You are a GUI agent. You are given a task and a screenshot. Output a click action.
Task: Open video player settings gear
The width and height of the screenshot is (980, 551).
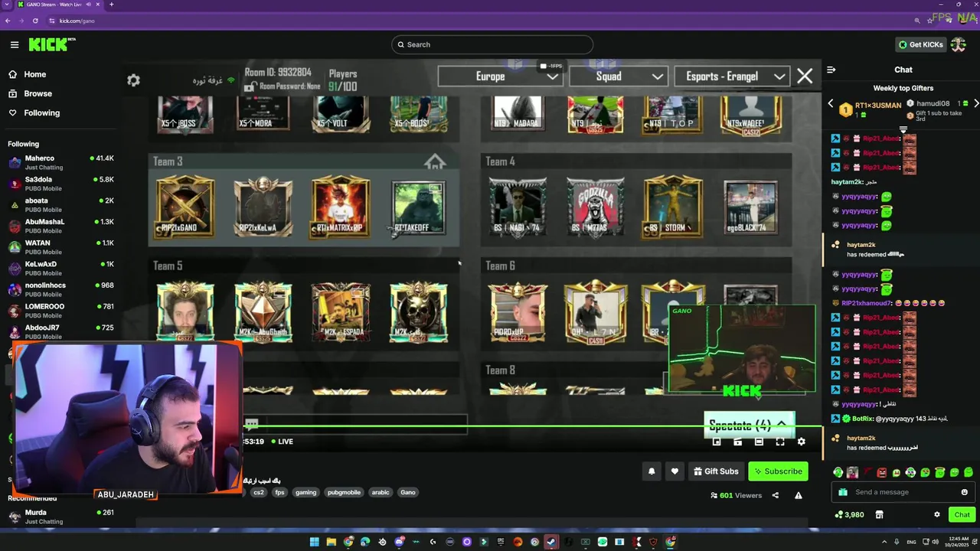[801, 442]
